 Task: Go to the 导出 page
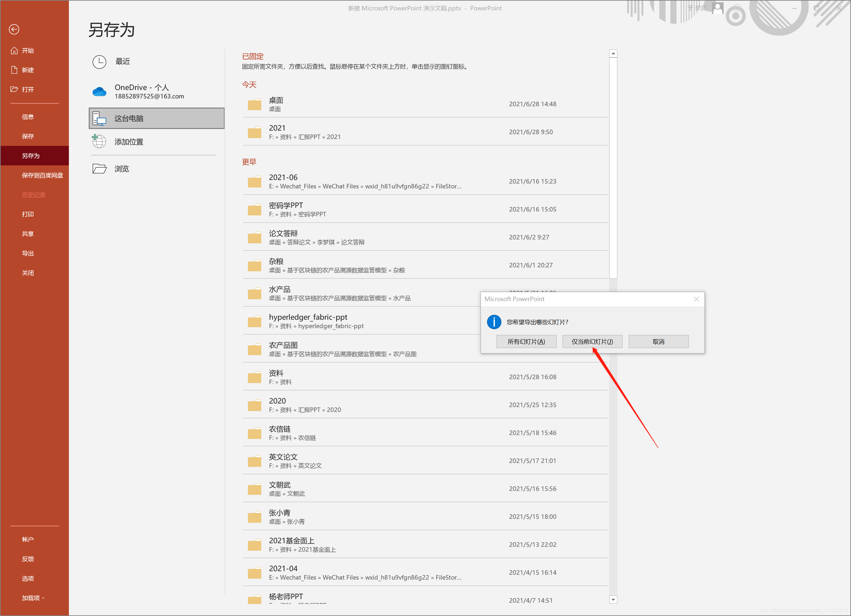pyautogui.click(x=34, y=254)
